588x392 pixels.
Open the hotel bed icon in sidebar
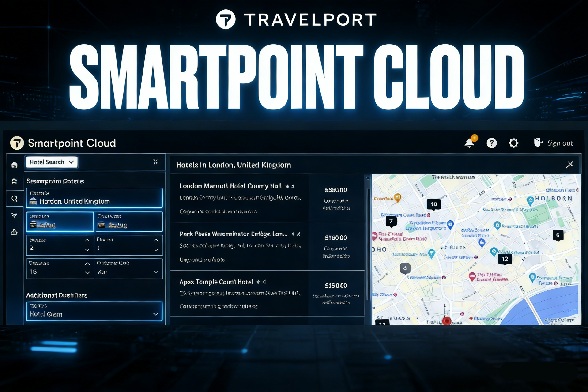pos(14,181)
